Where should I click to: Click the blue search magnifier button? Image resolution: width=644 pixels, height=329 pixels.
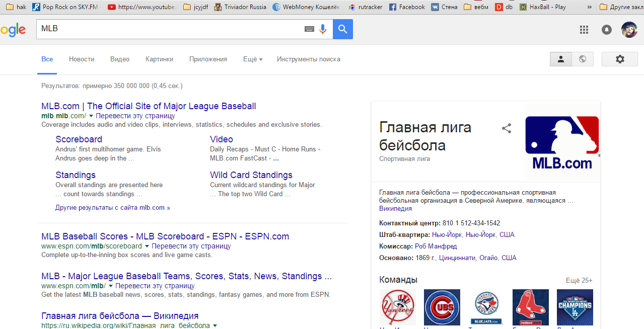[343, 29]
